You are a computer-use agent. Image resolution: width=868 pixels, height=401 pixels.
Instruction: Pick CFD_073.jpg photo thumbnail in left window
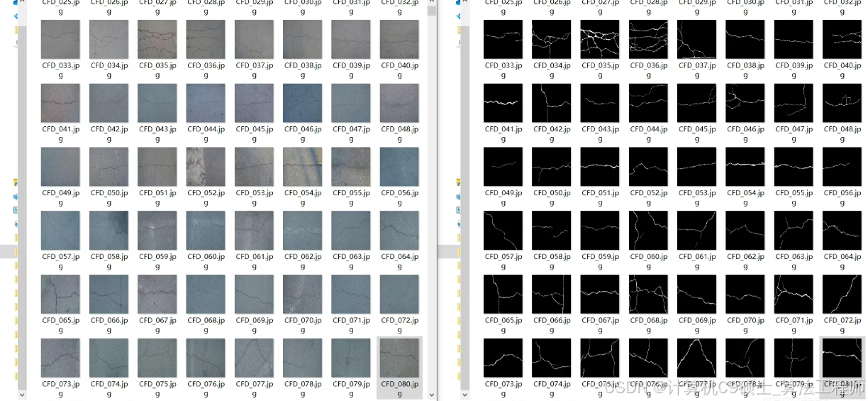coord(60,358)
